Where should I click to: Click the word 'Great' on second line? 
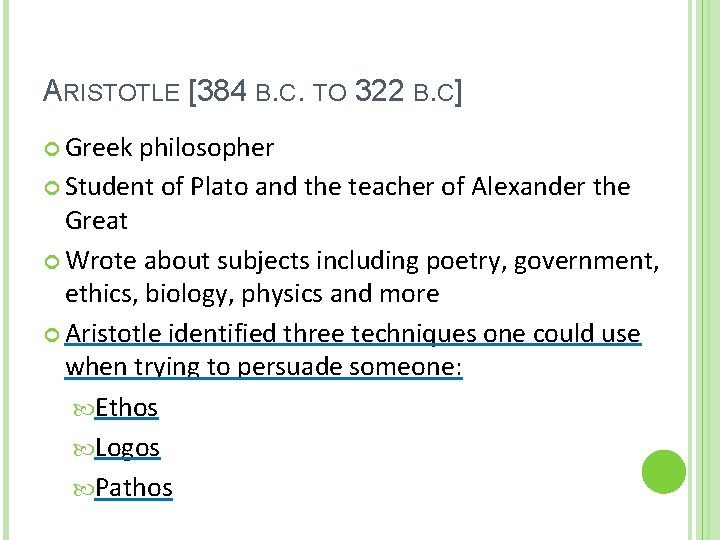tap(96, 220)
